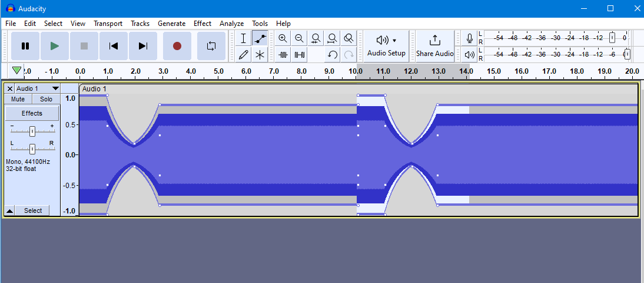644x283 pixels.
Task: Open Effects for Audio 1 track
Action: tap(32, 113)
